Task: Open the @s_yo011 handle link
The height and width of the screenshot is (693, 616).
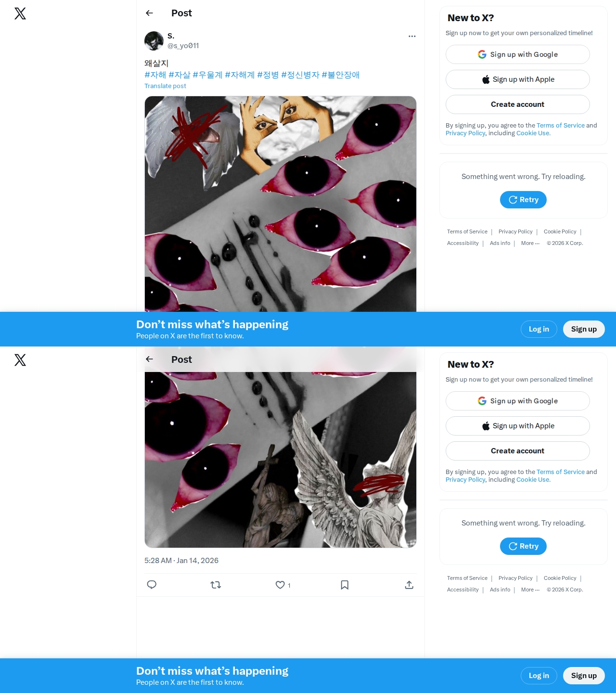Action: [x=183, y=46]
